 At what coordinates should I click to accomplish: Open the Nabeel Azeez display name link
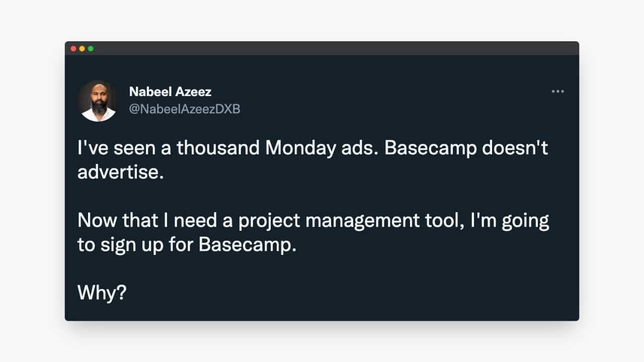170,92
